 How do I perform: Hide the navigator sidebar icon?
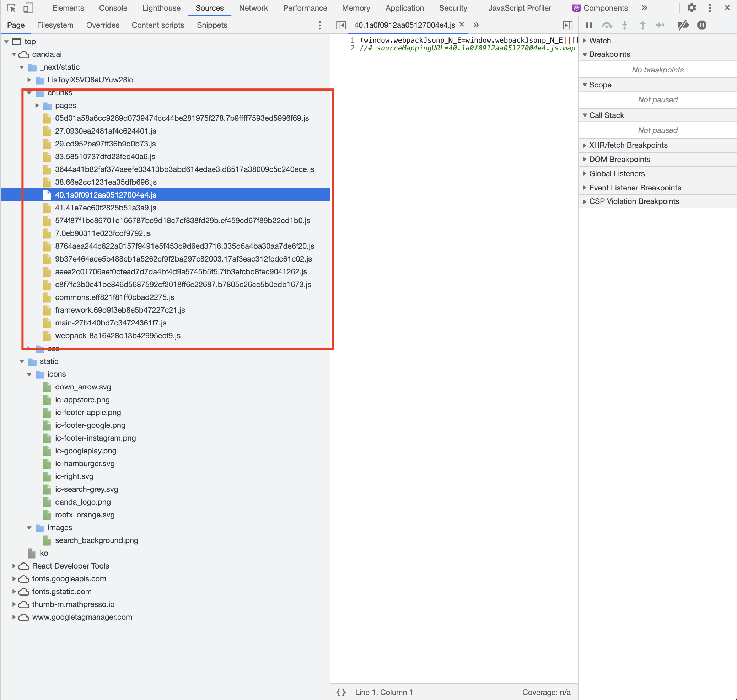[341, 25]
